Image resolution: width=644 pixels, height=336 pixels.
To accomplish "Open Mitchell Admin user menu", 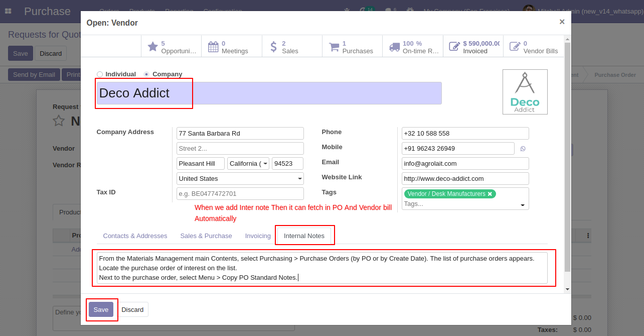I will [x=582, y=11].
